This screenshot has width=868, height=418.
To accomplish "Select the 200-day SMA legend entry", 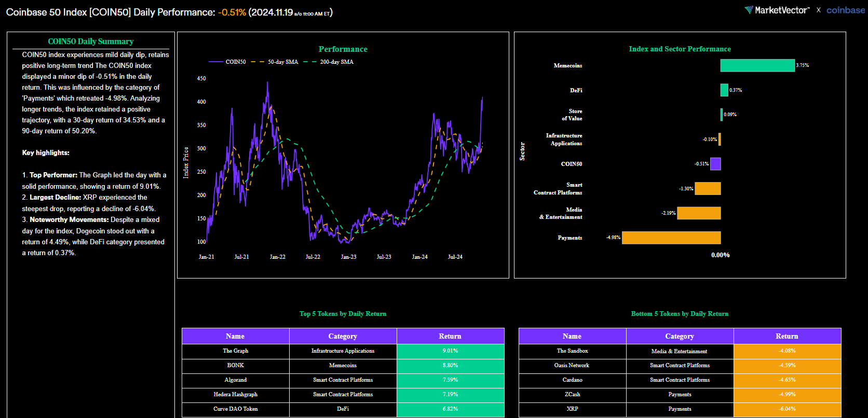I will [x=329, y=62].
